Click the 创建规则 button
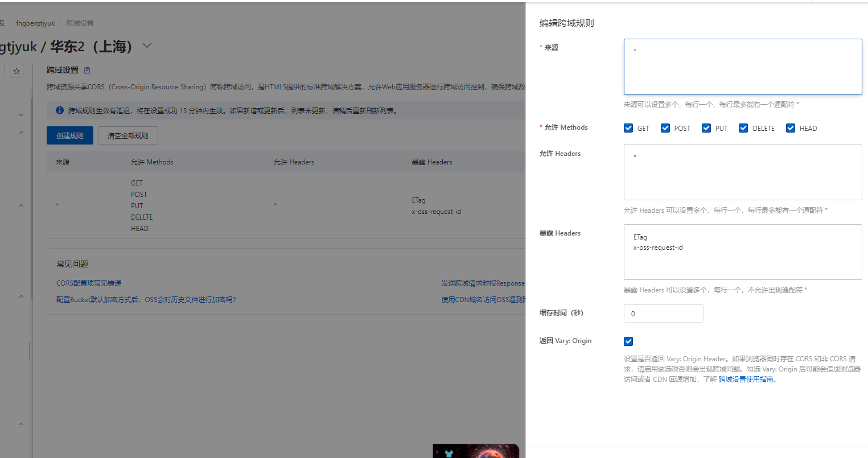The image size is (868, 458). [x=69, y=135]
